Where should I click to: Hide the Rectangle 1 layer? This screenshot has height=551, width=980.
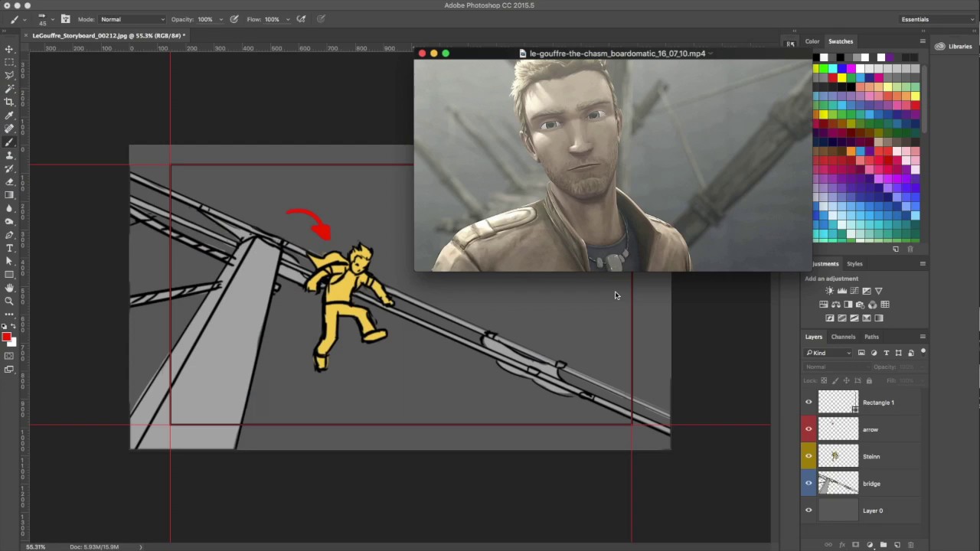pyautogui.click(x=808, y=402)
